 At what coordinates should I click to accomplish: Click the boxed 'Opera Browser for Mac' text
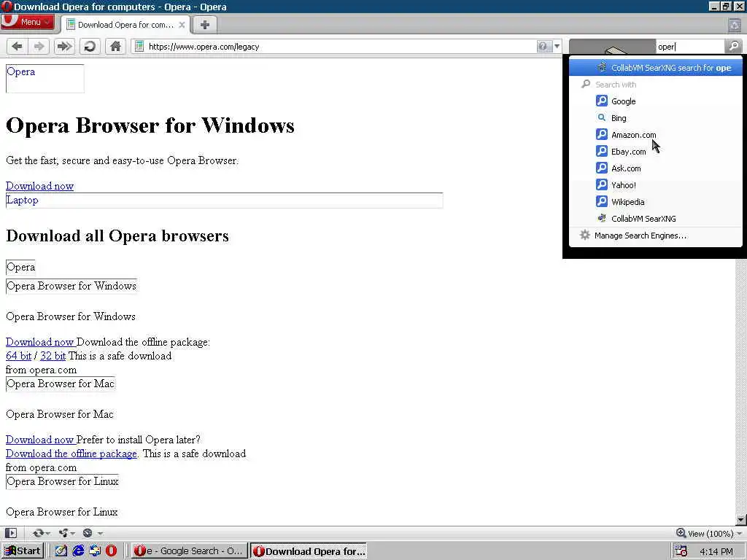point(61,384)
